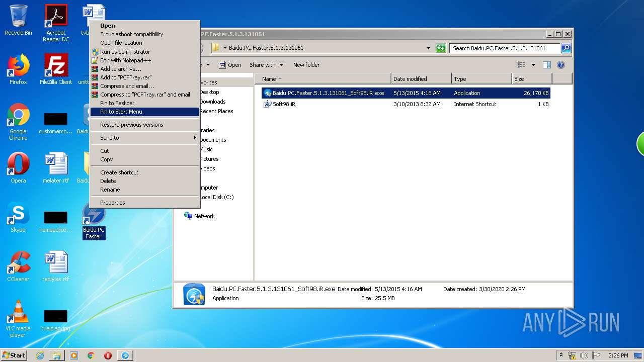
Task: Open the change view options dropdown arrow
Action: [533, 65]
